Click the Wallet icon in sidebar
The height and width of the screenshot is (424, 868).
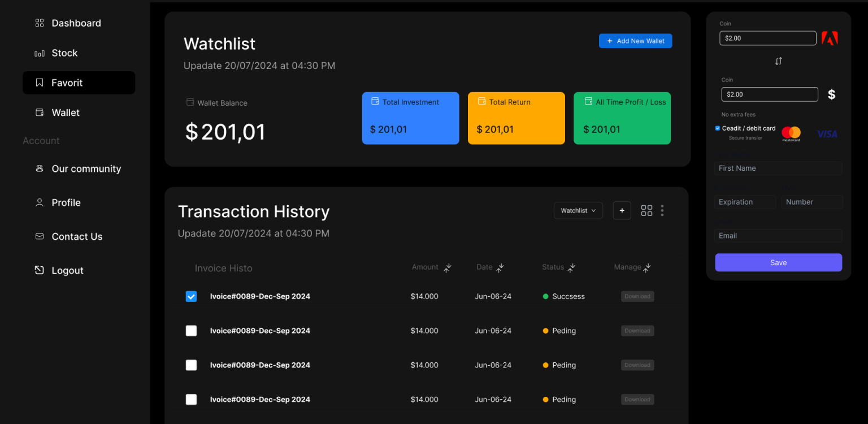tap(40, 113)
